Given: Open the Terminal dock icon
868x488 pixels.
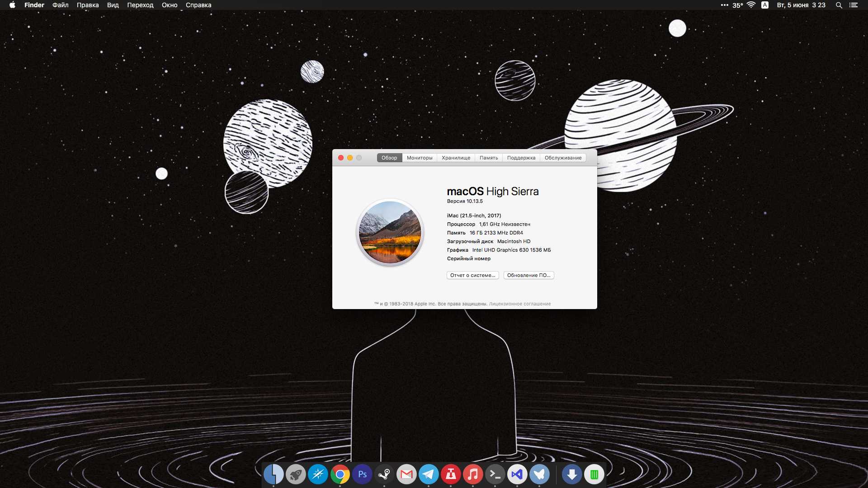Looking at the screenshot, I should [495, 474].
